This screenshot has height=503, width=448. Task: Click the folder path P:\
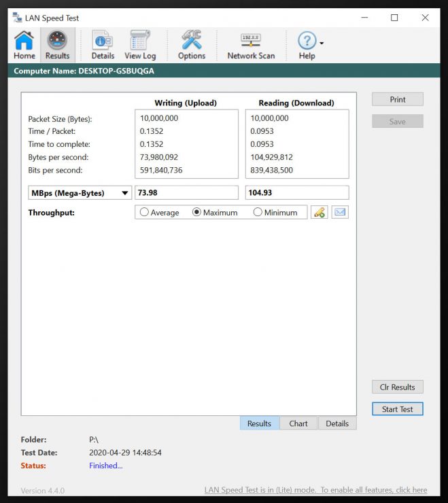pyautogui.click(x=94, y=440)
